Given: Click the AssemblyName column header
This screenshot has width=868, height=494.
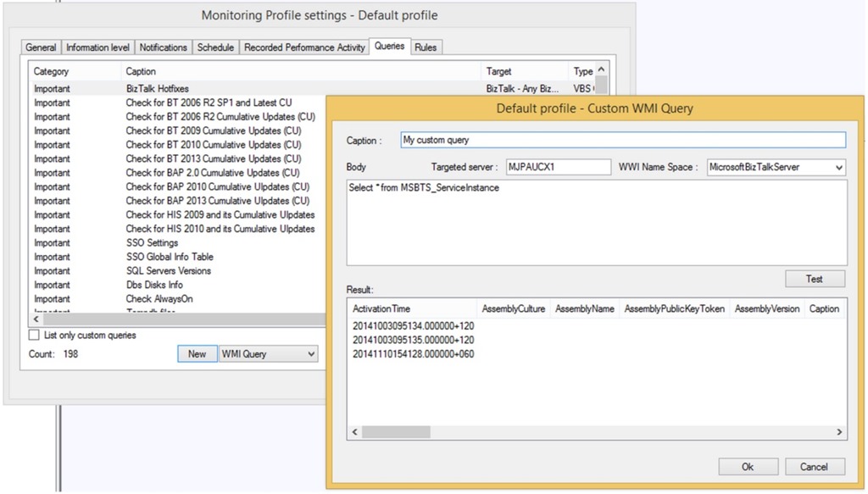Looking at the screenshot, I should point(585,308).
